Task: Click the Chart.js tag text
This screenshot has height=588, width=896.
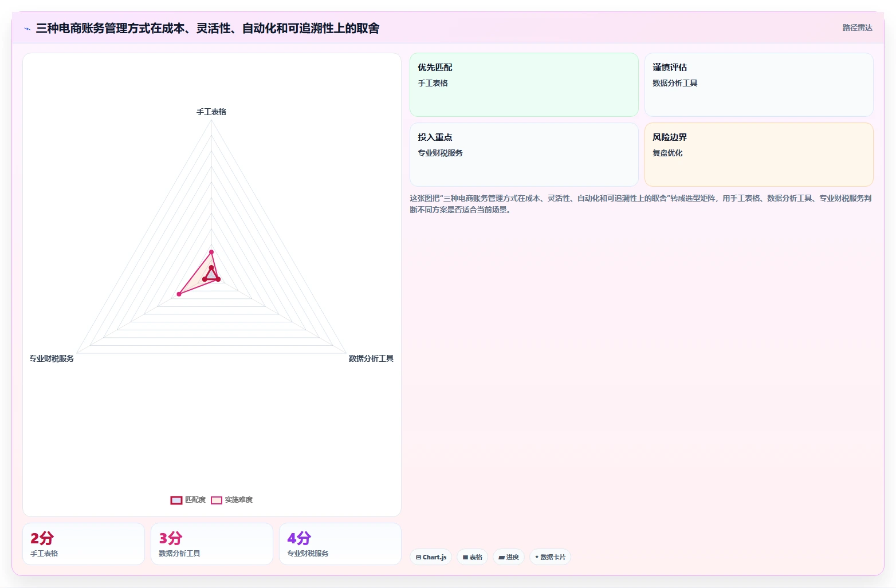Action: click(x=434, y=557)
